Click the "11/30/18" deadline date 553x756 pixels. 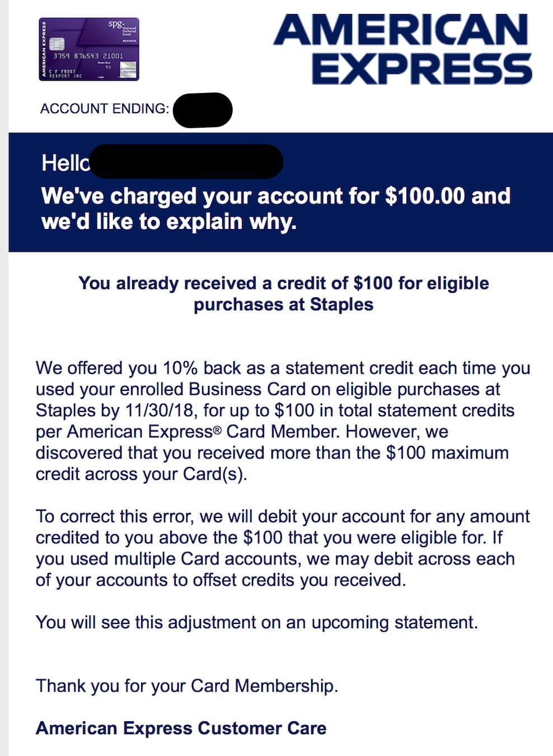pos(160,410)
